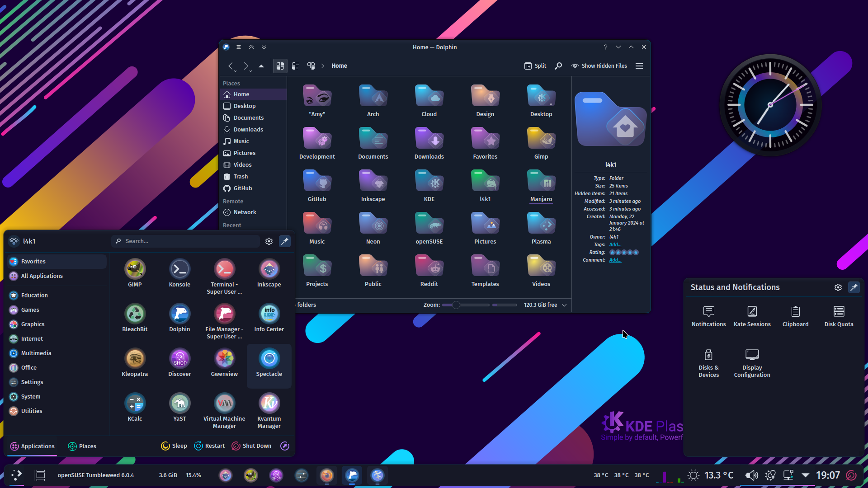868x488 pixels.
Task: Open Discover software shop
Action: point(179,363)
